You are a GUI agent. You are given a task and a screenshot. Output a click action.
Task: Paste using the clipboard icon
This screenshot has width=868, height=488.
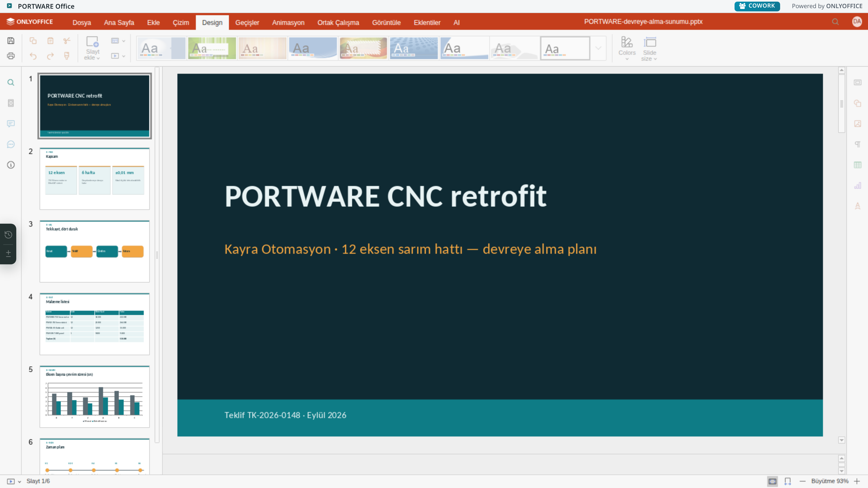pos(50,41)
